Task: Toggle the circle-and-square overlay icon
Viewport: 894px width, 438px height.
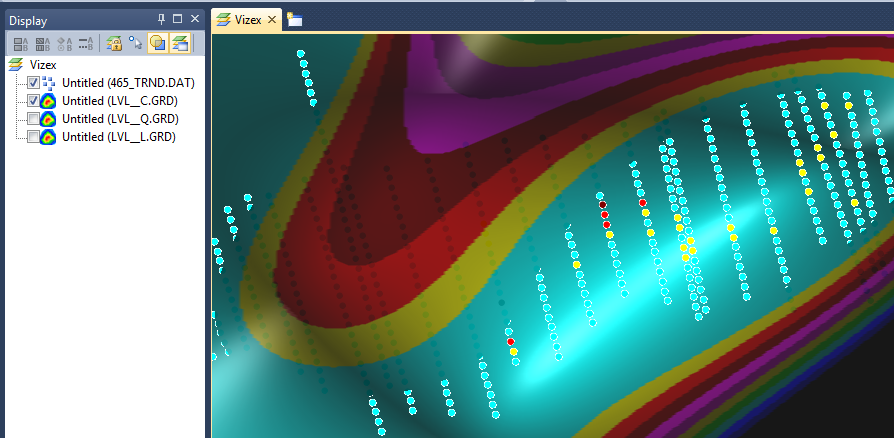Action: click(x=157, y=43)
